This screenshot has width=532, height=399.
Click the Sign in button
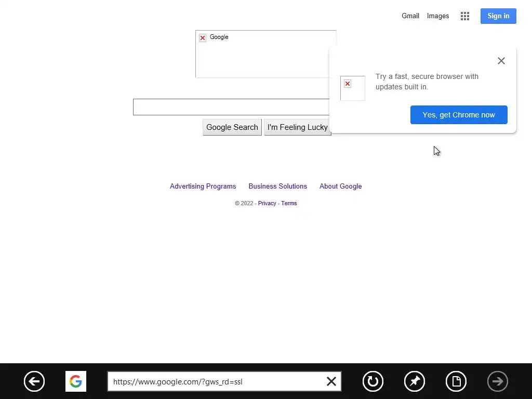[498, 16]
